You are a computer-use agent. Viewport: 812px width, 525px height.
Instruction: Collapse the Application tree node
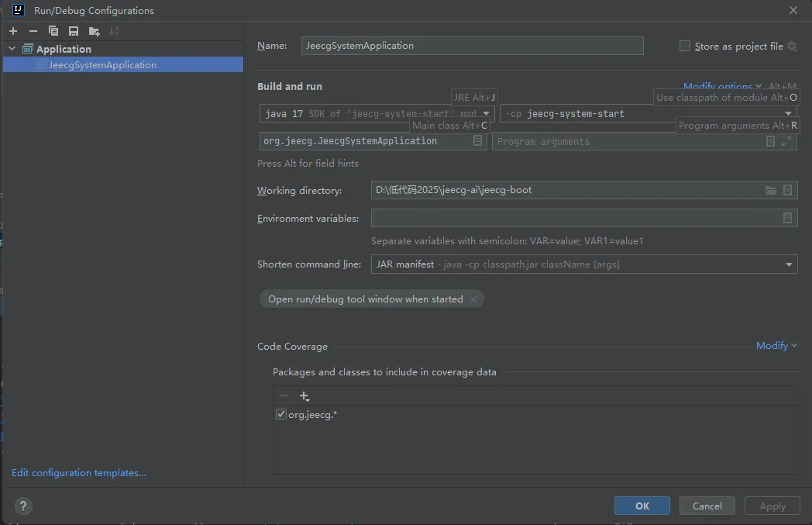[12, 49]
